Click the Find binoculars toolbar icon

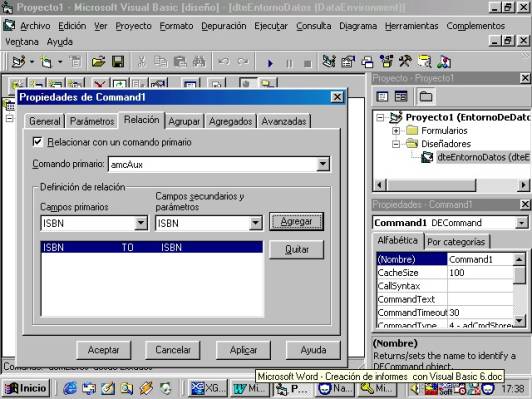coord(199,62)
